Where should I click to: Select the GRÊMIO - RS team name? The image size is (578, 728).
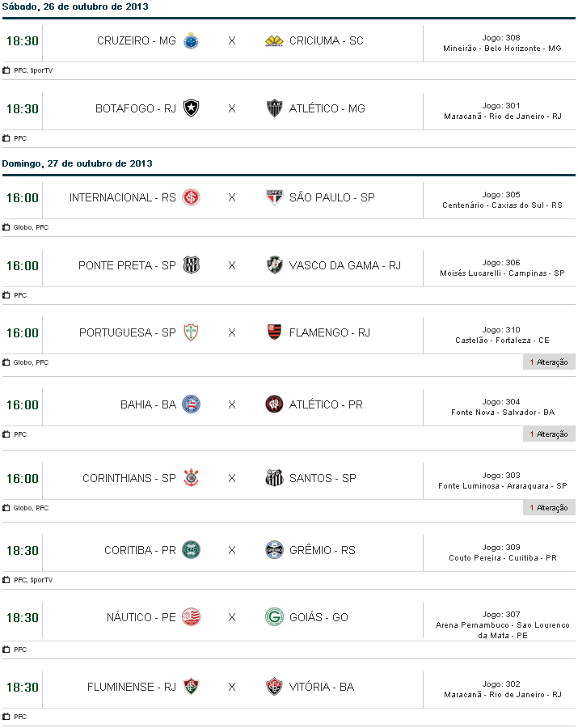click(x=322, y=550)
